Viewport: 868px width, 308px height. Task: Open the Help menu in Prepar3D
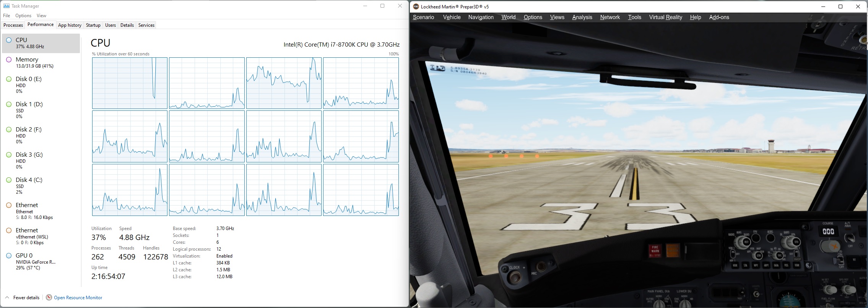tap(695, 17)
